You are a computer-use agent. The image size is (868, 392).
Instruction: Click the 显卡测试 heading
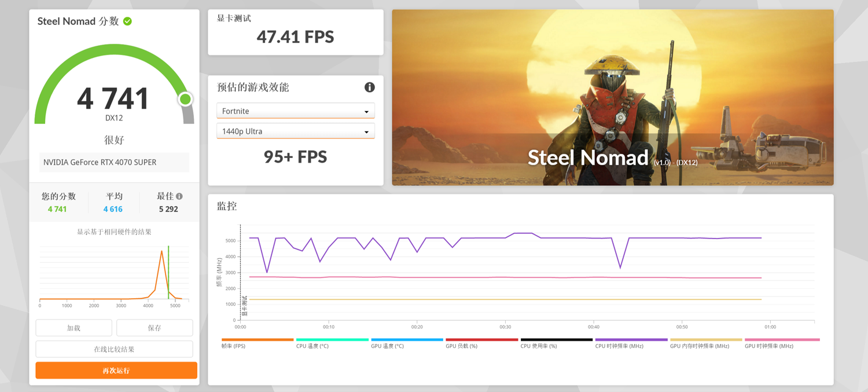(234, 19)
